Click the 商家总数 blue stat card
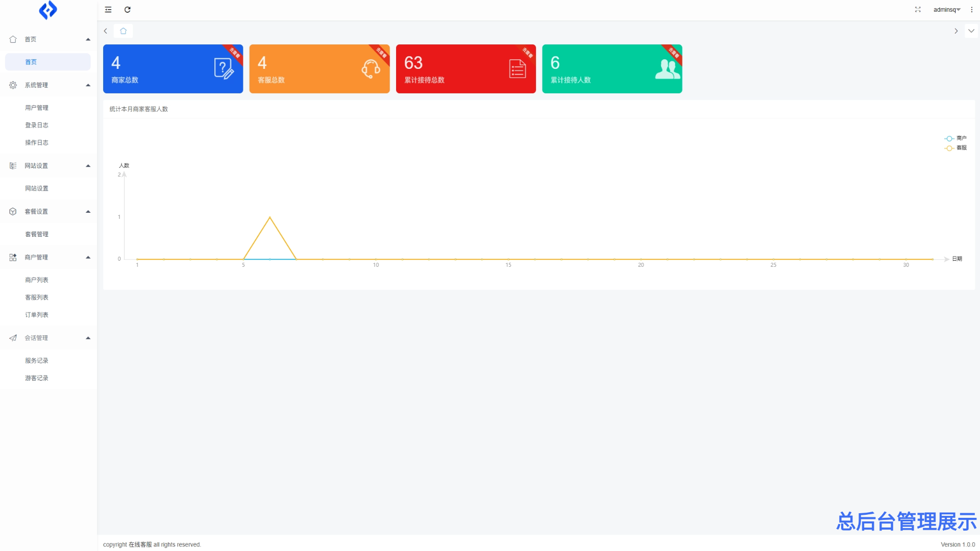Screen dimensions: 980x551 173,69
